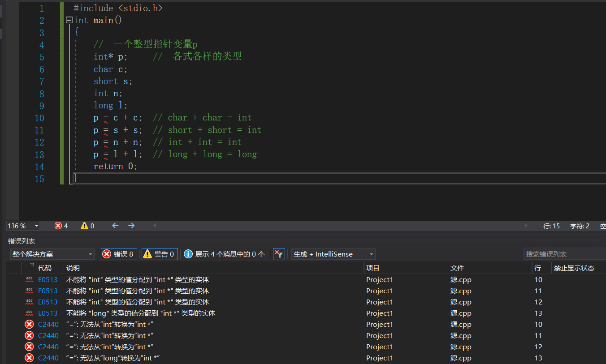Click the warning count icon showing 0
The height and width of the screenshot is (364, 606).
[84, 226]
